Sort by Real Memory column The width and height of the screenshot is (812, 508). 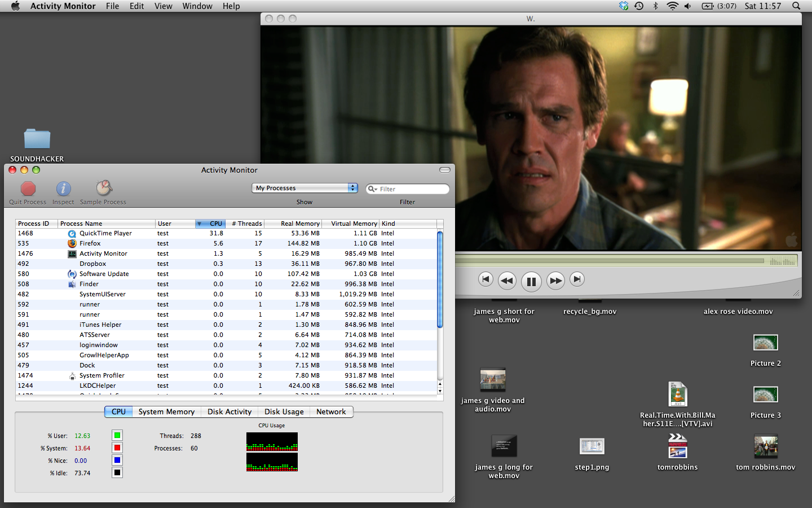point(293,224)
